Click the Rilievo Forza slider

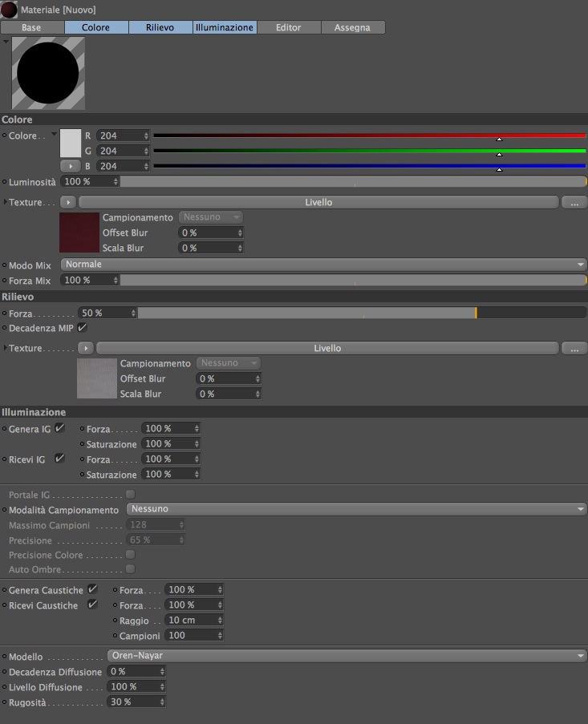point(362,313)
